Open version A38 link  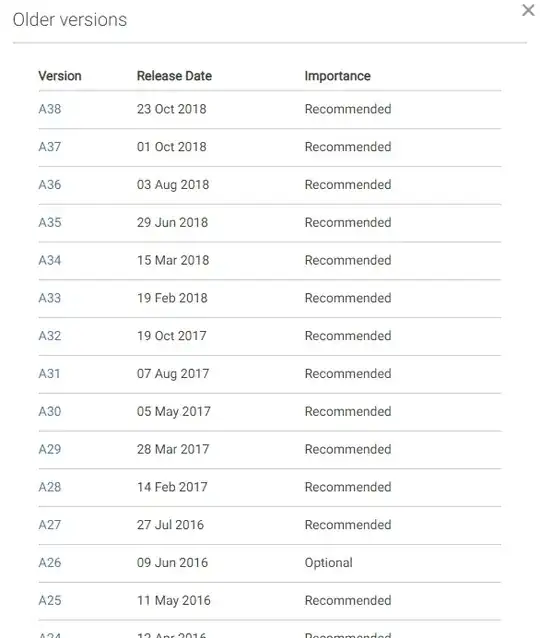click(x=50, y=109)
